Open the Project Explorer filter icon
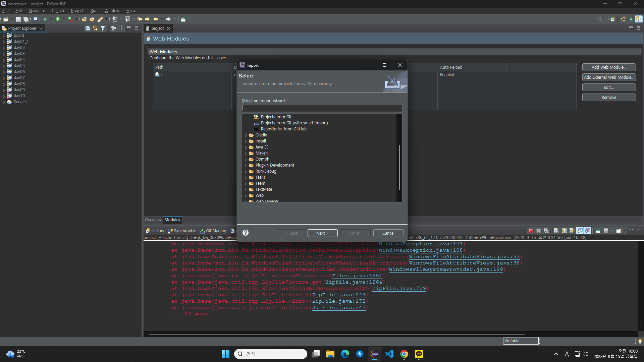This screenshot has height=362, width=644. (x=103, y=28)
